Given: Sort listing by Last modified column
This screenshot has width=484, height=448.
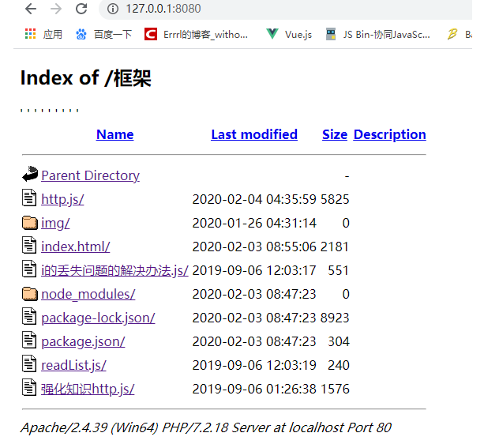Looking at the screenshot, I should (254, 134).
